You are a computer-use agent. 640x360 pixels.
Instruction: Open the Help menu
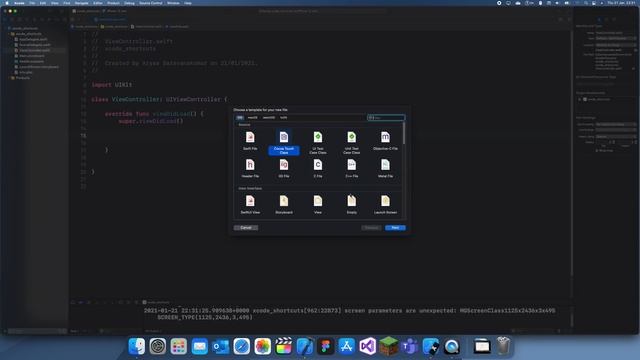coord(188,3)
